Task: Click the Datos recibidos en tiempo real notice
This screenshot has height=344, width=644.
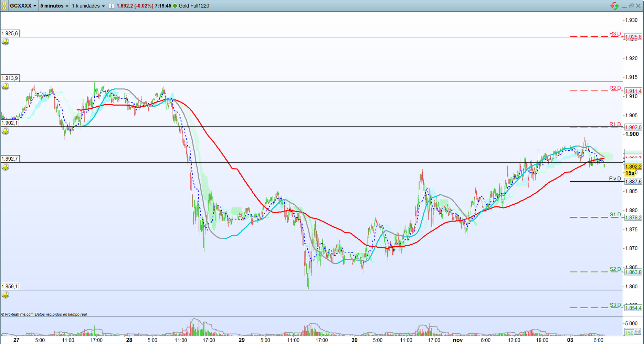Action: [61, 314]
